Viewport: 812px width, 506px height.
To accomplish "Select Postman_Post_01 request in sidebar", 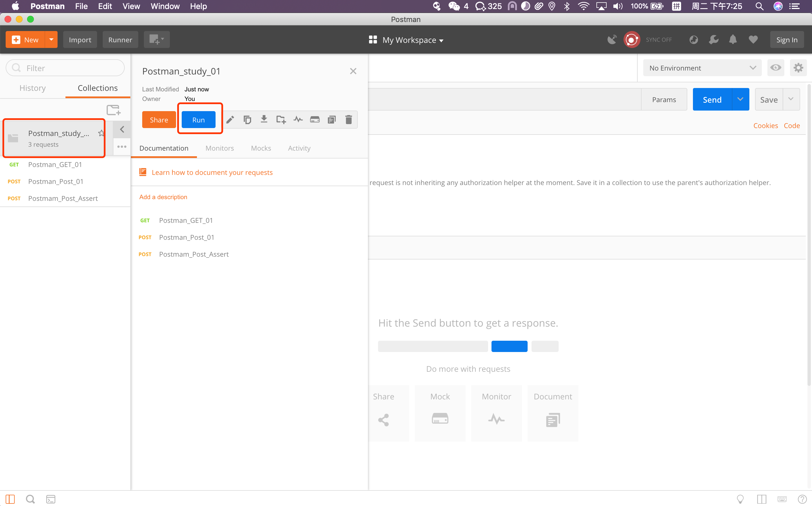I will [65, 181].
